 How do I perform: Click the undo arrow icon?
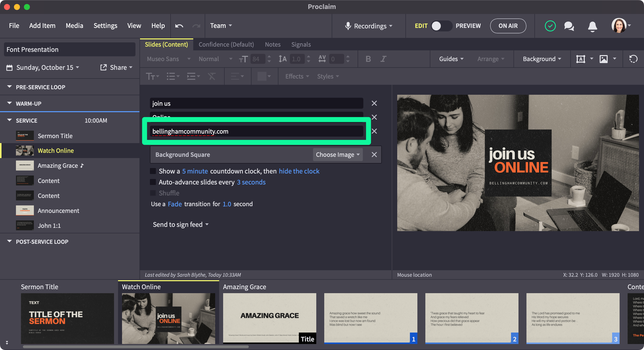(179, 26)
